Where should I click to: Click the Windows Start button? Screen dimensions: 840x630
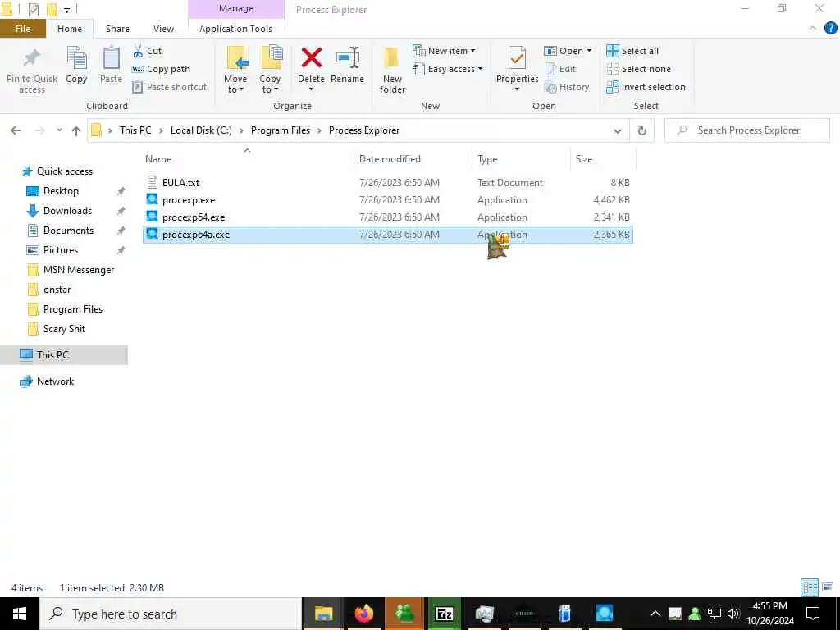coord(20,614)
